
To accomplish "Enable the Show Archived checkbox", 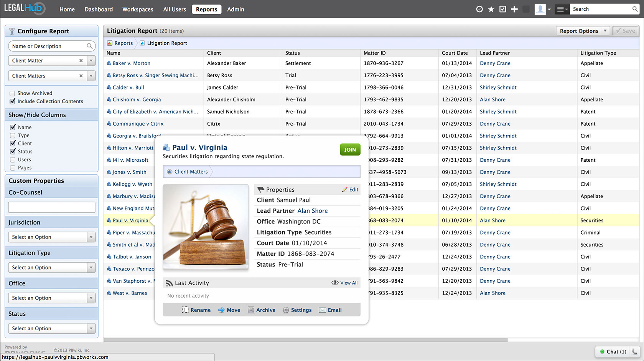I will (13, 93).
